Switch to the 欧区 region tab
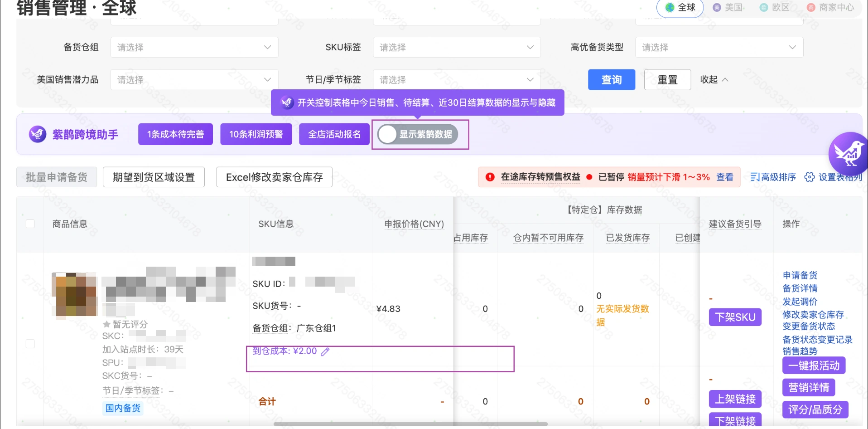Screen dimensions: 868x429 click(775, 8)
